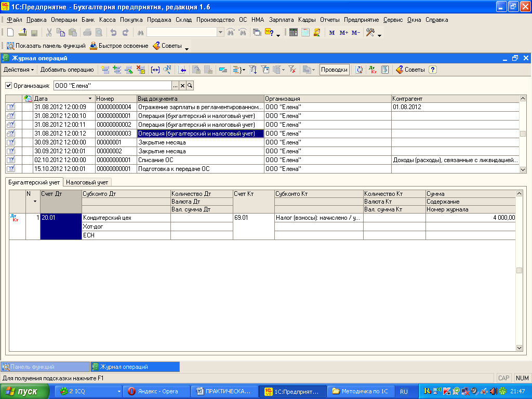Toggle the Проводки button
The width and height of the screenshot is (532, 399).
(334, 70)
